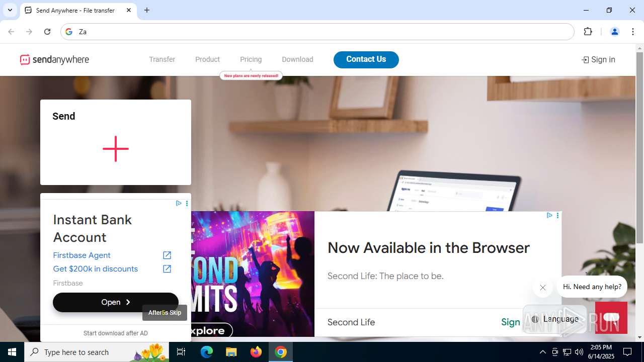
Task: Open Second Life ad options three-dot icon
Action: tap(557, 215)
